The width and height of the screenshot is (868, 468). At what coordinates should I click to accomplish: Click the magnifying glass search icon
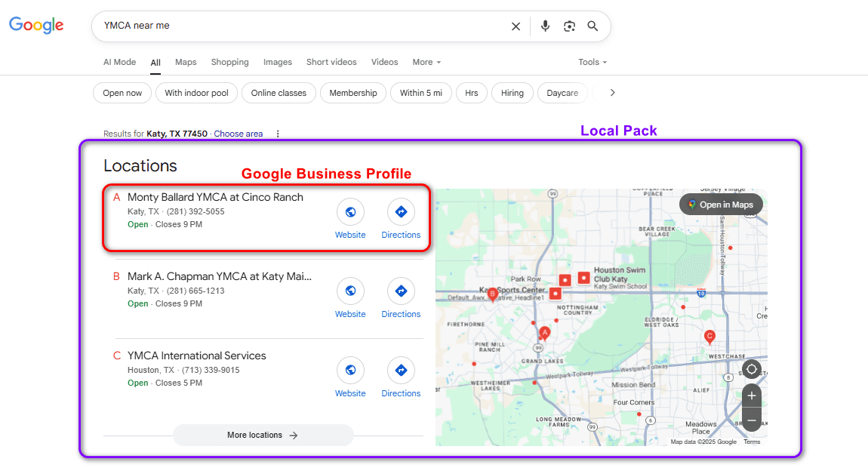593,26
